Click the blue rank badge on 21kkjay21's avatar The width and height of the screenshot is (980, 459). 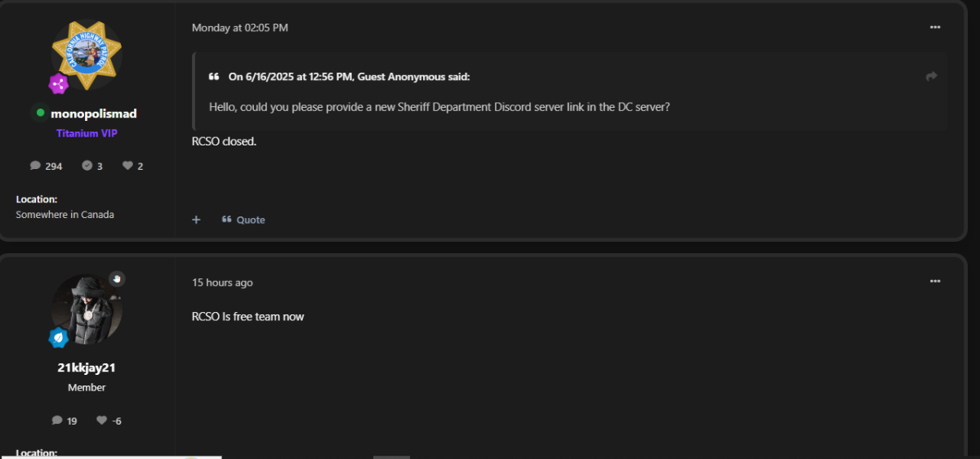[59, 337]
